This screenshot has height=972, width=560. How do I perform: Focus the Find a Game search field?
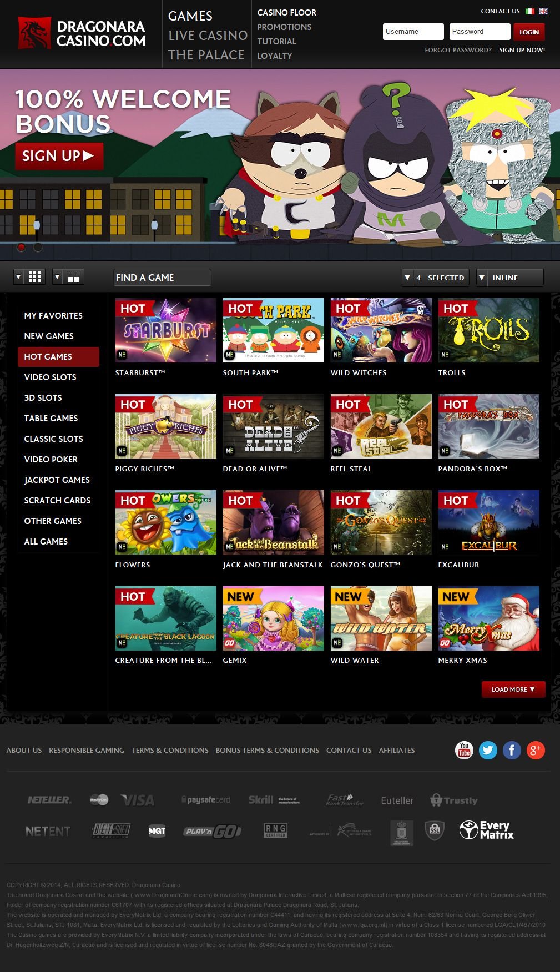(x=162, y=278)
